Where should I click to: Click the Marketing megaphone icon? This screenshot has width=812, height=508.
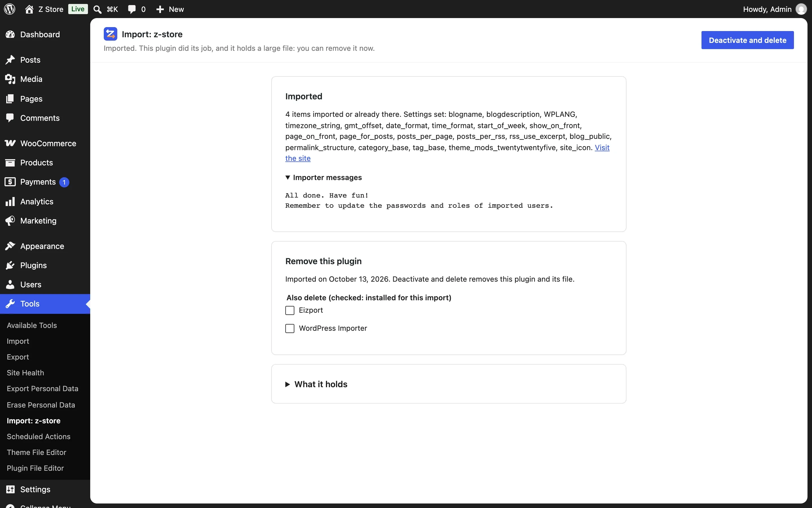point(10,221)
